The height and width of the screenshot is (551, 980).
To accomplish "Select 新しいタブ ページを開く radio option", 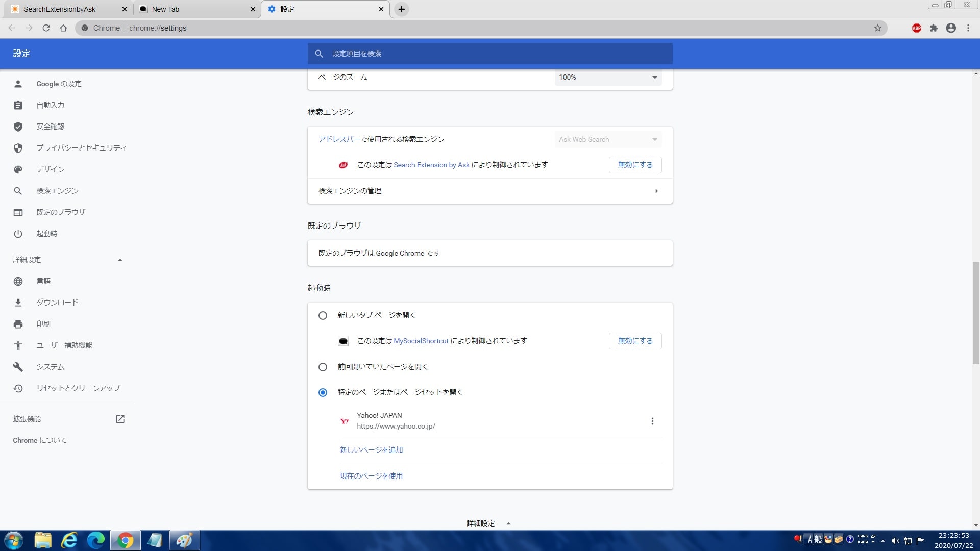I will 323,316.
